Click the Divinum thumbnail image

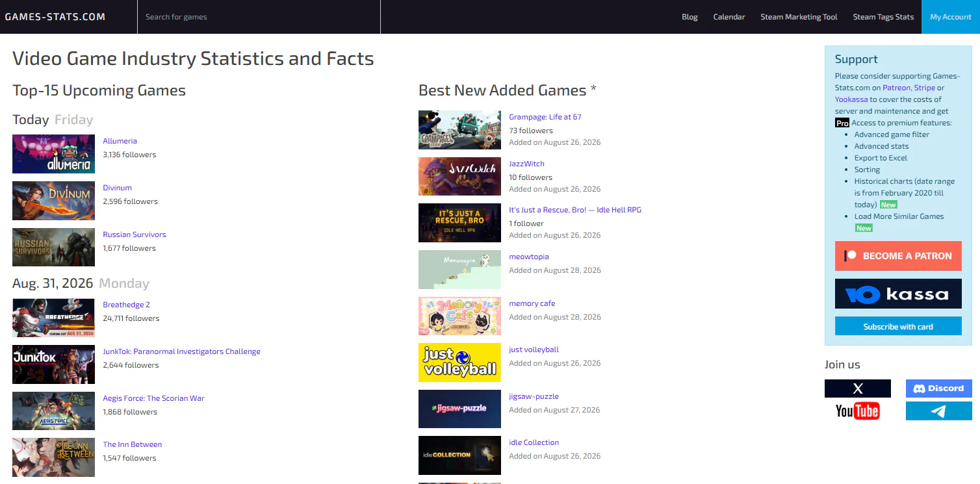(x=53, y=201)
